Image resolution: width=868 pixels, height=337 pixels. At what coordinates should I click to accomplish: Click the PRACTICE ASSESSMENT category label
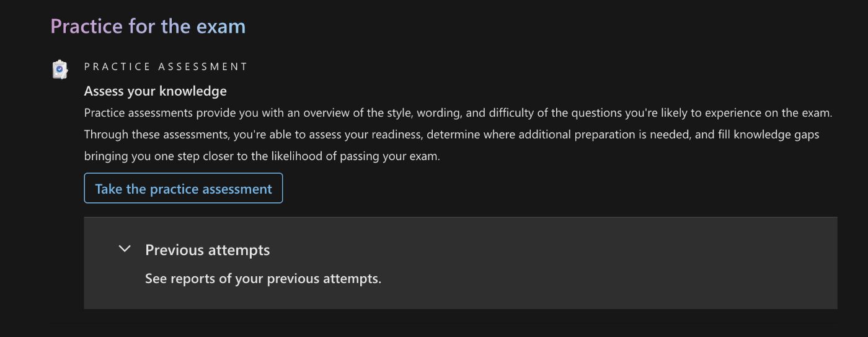click(x=166, y=66)
